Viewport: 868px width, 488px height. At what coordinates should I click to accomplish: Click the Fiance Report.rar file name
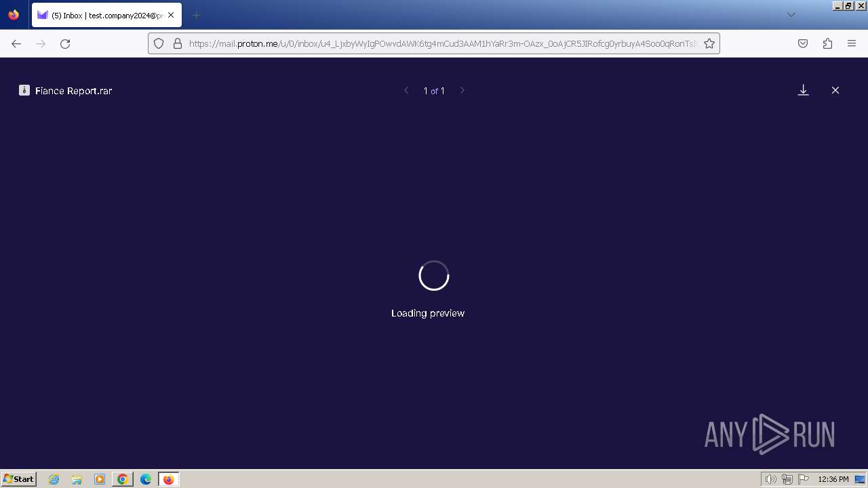73,91
